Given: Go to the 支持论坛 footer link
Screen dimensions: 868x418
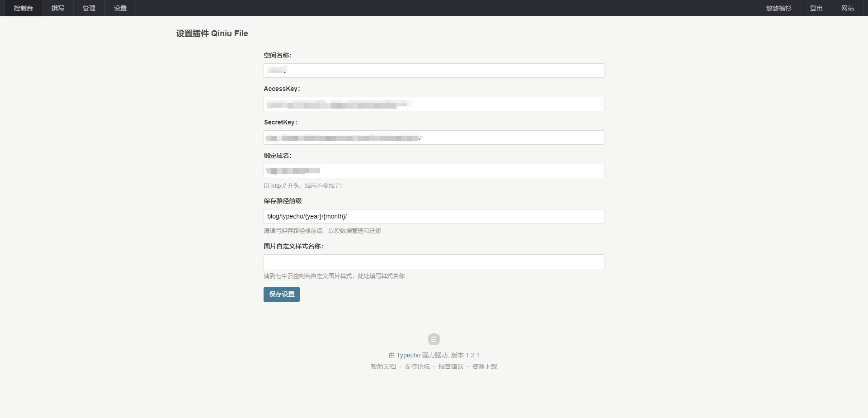Looking at the screenshot, I should pos(417,366).
